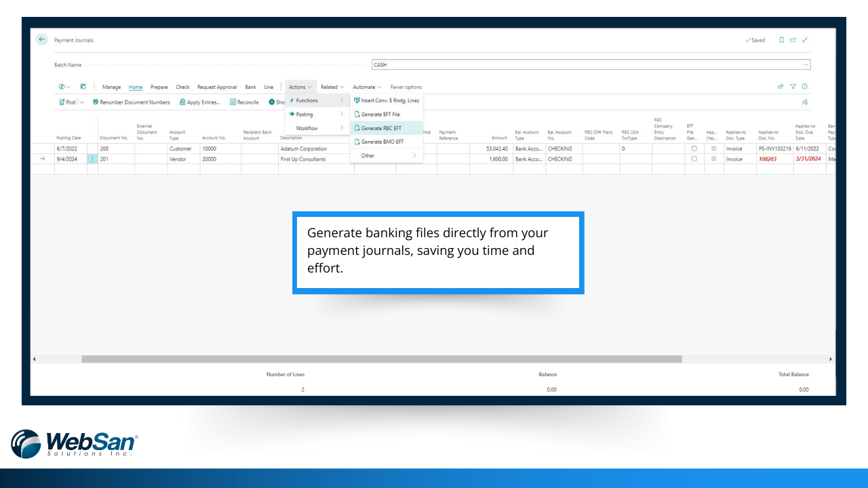Click due date 3/31/2024 cell

coord(809,159)
